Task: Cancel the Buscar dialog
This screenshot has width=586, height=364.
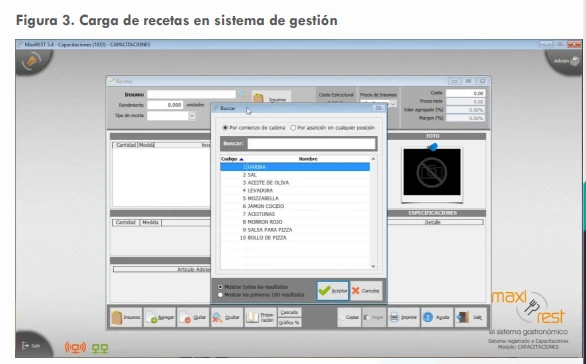Action: 366,291
